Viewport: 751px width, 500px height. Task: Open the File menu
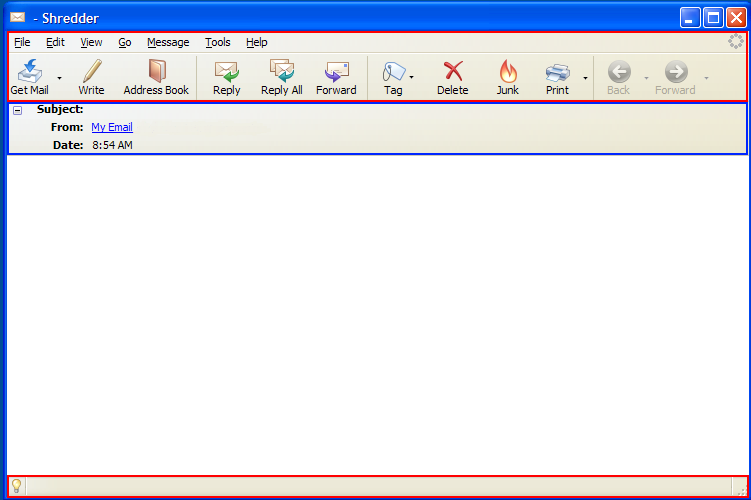tap(22, 42)
